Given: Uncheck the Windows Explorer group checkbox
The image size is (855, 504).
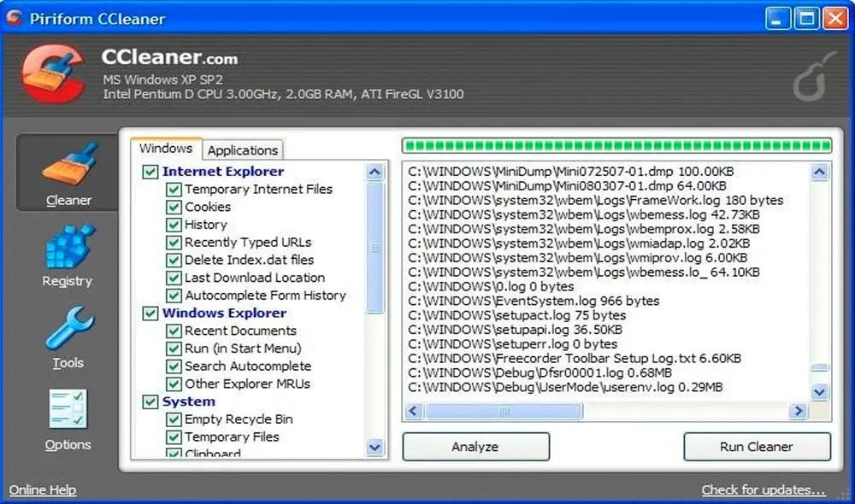Looking at the screenshot, I should pos(151,313).
